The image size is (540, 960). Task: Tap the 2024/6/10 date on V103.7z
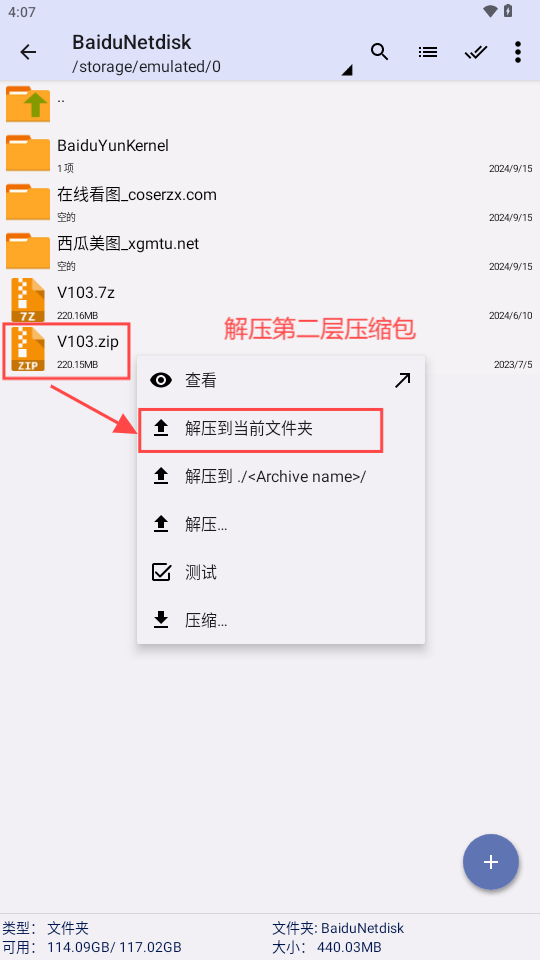[511, 315]
